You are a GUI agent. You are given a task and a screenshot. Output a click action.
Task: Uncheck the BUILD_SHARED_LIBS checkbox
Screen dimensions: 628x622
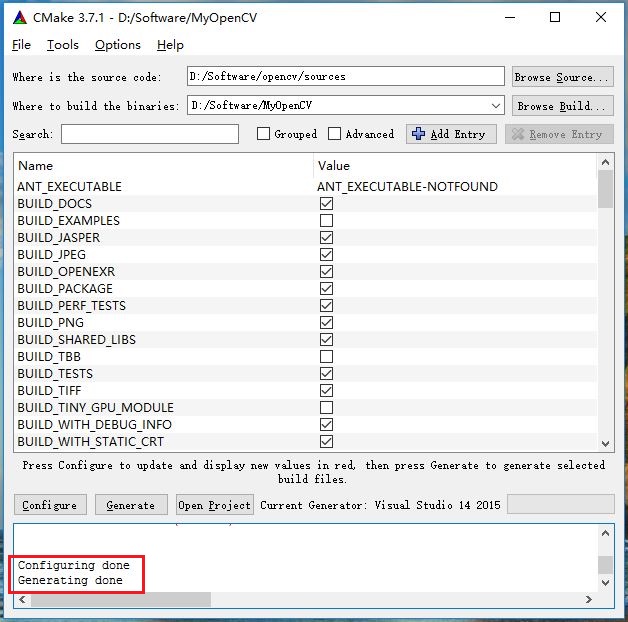click(326, 340)
